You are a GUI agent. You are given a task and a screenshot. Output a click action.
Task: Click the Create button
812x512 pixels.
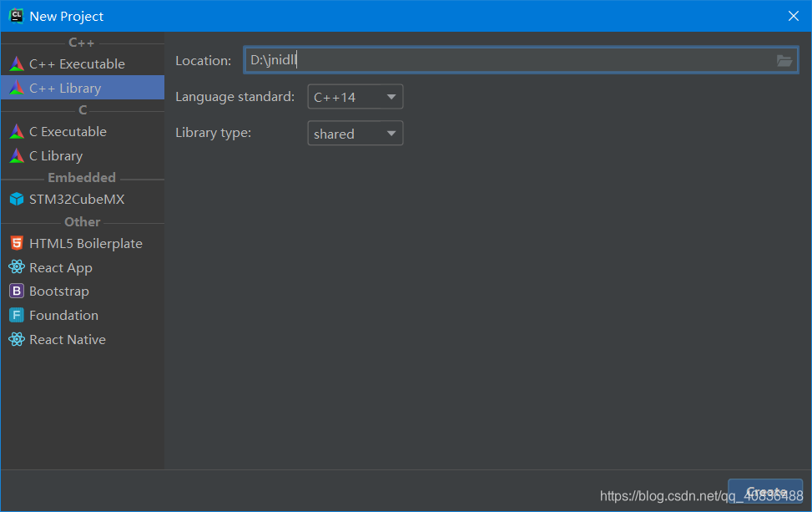(765, 492)
